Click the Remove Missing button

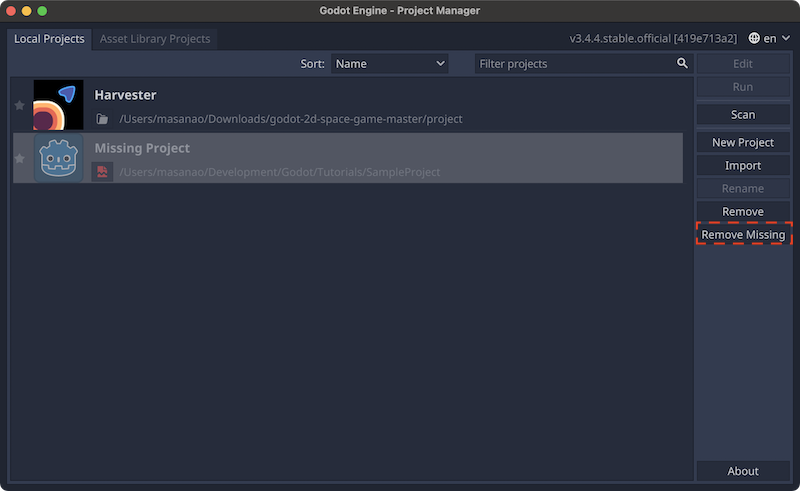[743, 234]
